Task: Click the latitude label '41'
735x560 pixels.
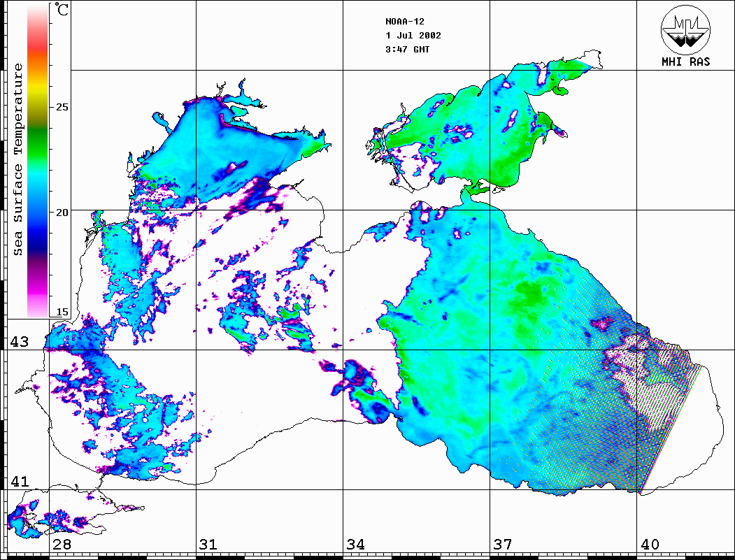Action: coord(20,481)
